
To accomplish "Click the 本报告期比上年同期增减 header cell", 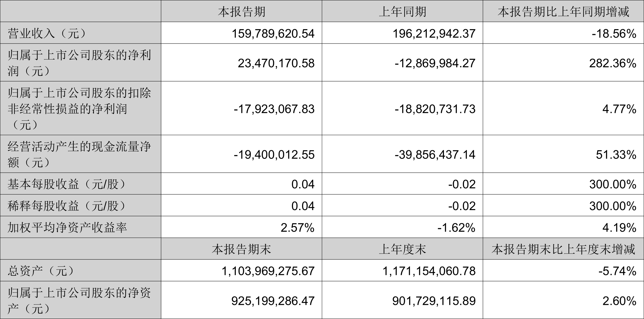I will click(563, 12).
